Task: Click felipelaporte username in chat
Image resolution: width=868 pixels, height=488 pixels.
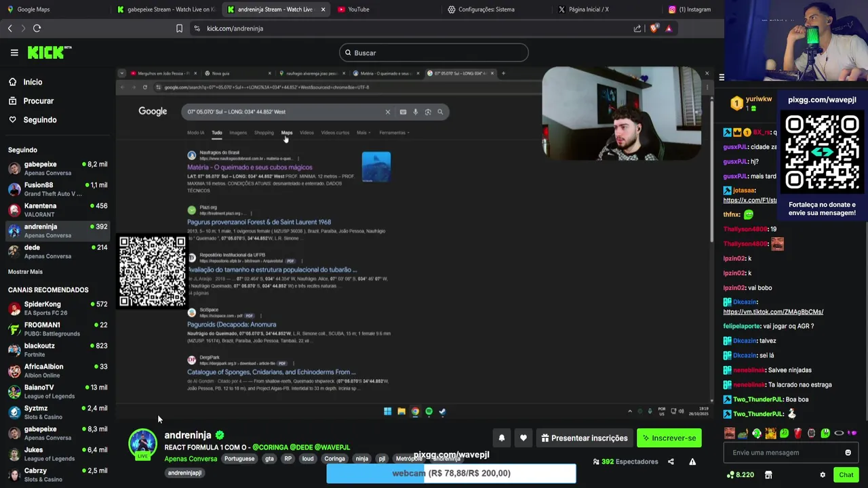Action: click(742, 326)
